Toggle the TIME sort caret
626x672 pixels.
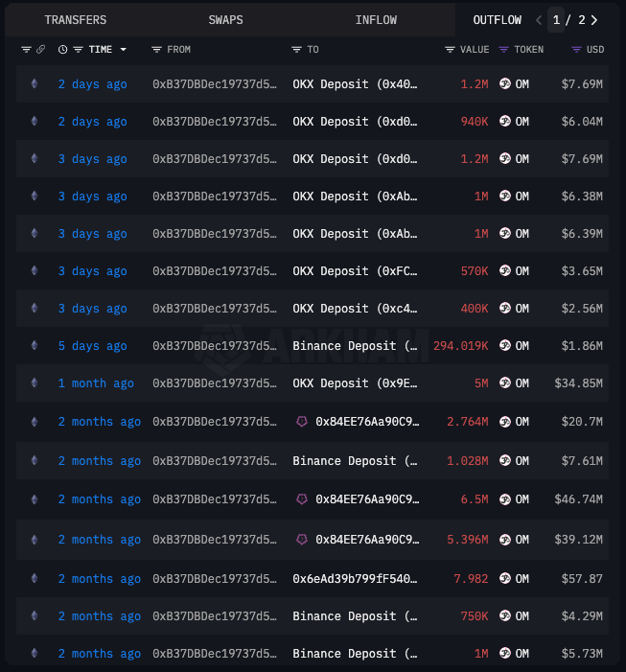pyautogui.click(x=124, y=49)
